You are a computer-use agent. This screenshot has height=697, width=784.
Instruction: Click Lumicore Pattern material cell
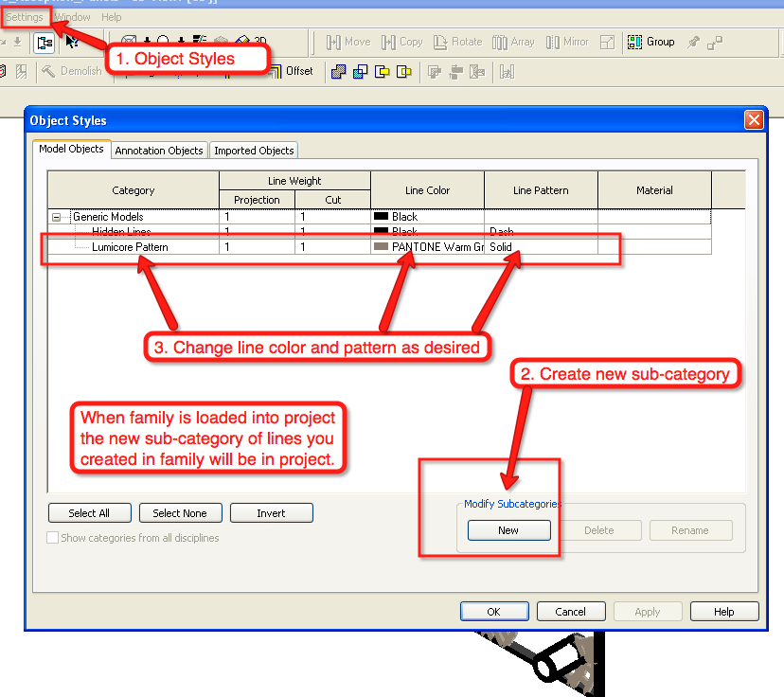click(x=654, y=246)
